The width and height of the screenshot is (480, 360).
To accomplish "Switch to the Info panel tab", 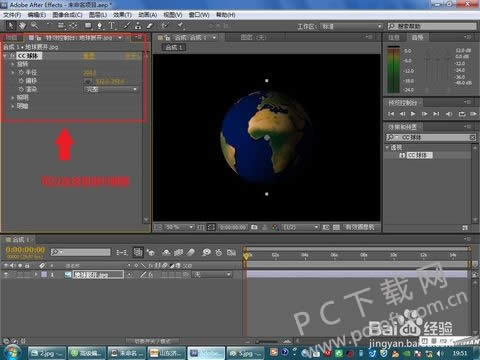I will pos(394,37).
